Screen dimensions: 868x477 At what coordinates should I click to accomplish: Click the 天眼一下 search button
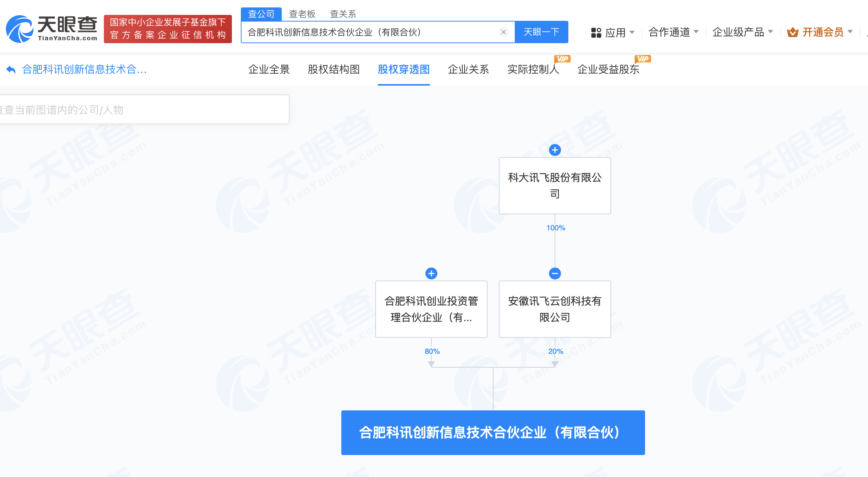click(541, 32)
